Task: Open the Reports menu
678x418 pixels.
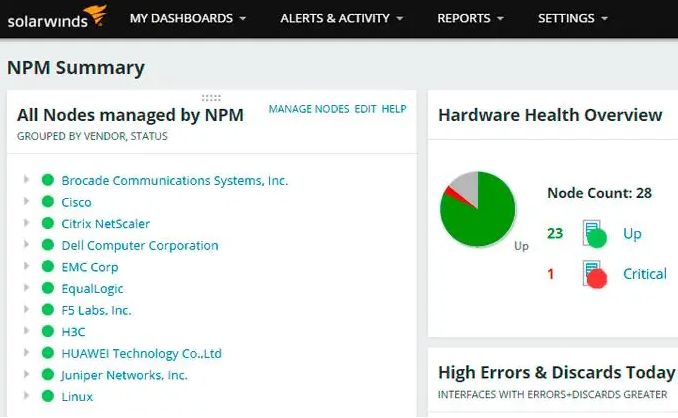Action: pos(470,18)
